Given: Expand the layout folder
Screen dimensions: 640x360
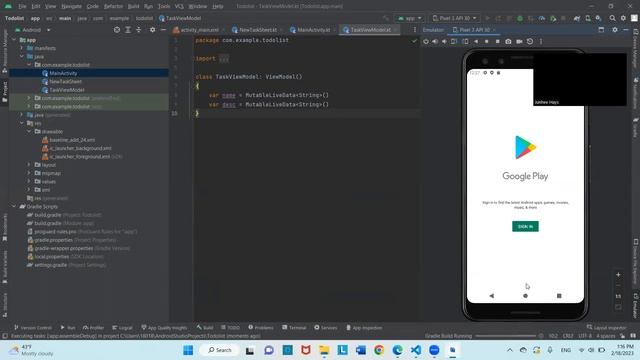Looking at the screenshot, I should click(x=29, y=165).
